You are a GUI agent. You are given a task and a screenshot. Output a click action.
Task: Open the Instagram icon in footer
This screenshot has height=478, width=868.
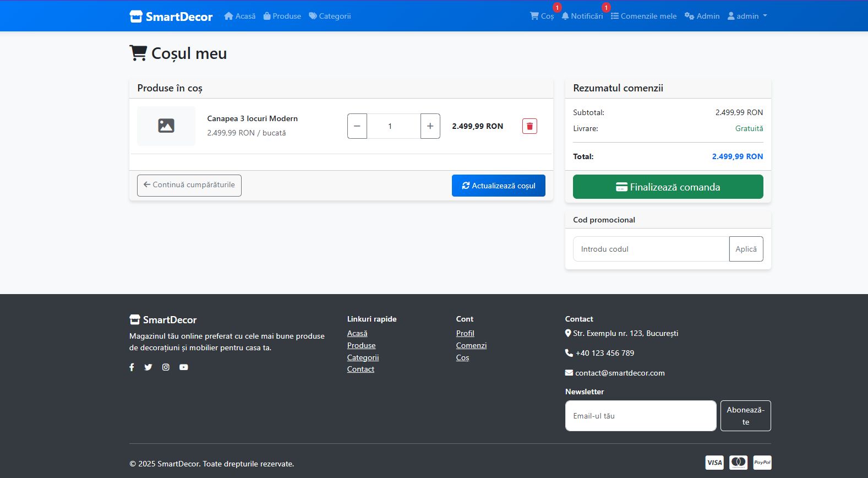166,367
